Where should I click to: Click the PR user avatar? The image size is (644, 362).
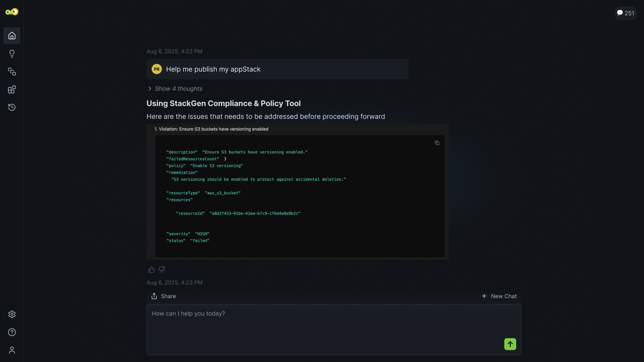pyautogui.click(x=157, y=69)
